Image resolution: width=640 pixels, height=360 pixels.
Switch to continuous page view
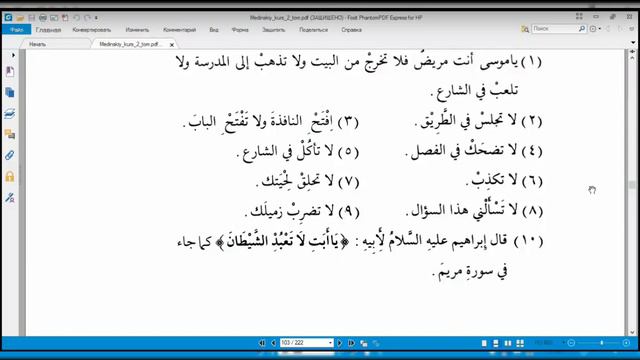coord(496,343)
